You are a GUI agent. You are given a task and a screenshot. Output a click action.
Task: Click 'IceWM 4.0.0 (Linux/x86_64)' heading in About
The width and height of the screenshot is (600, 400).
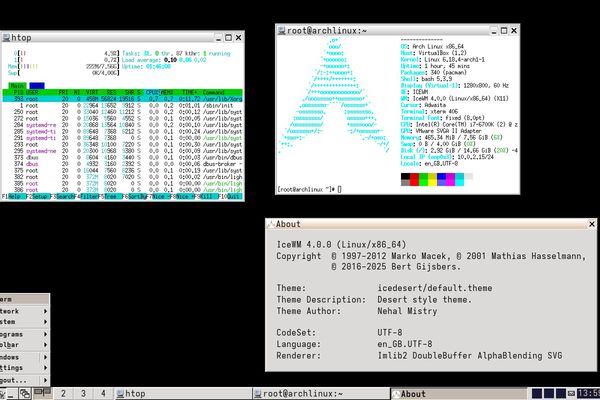pyautogui.click(x=341, y=244)
